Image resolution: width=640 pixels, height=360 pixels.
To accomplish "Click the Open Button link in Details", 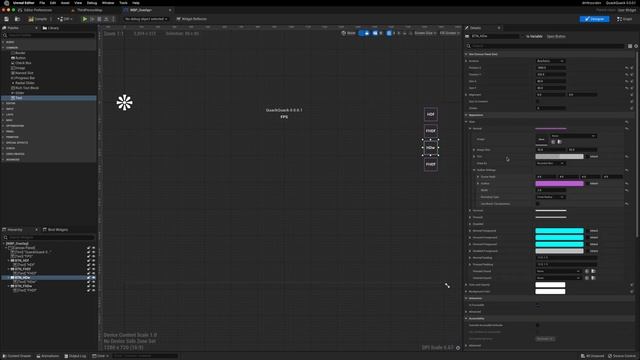I will [x=556, y=36].
